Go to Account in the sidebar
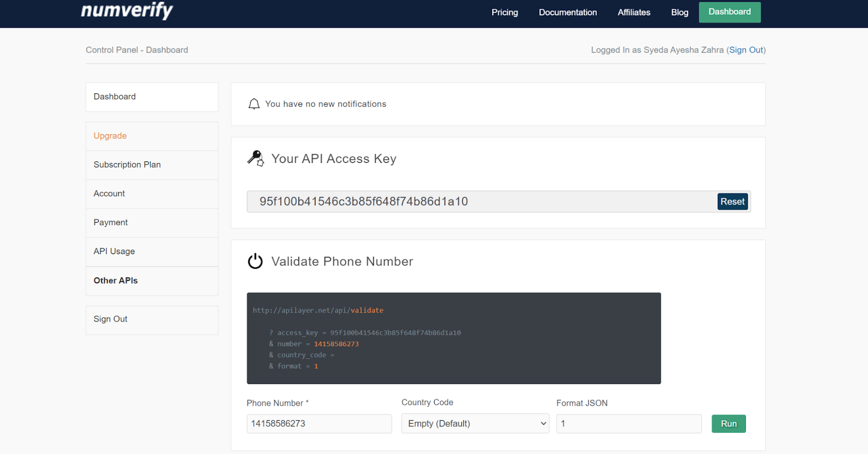Screen dimensions: 868x454 152,193
